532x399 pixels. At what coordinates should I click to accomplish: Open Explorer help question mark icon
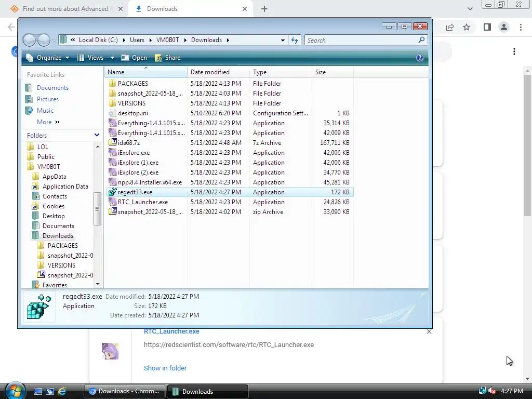(x=420, y=58)
